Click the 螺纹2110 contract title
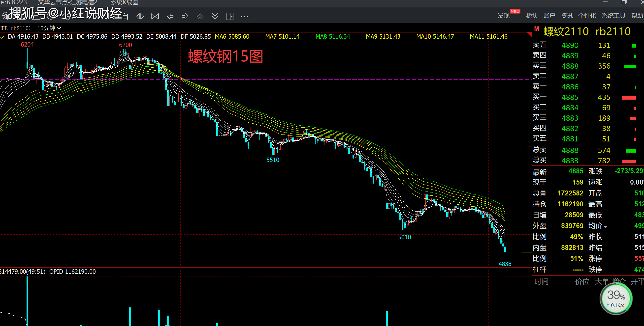The height and width of the screenshot is (326, 644). click(x=566, y=32)
